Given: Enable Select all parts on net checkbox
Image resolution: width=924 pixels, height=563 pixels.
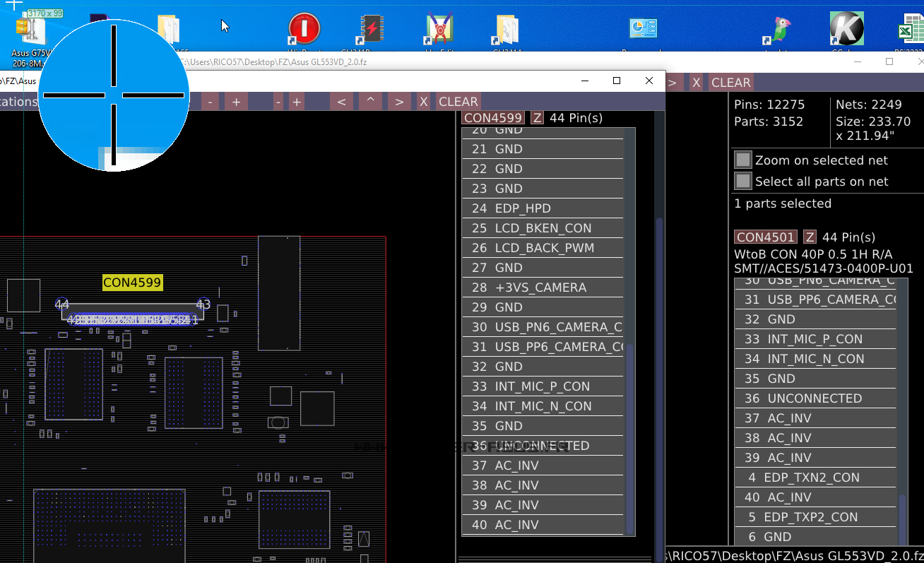Looking at the screenshot, I should tap(742, 182).
